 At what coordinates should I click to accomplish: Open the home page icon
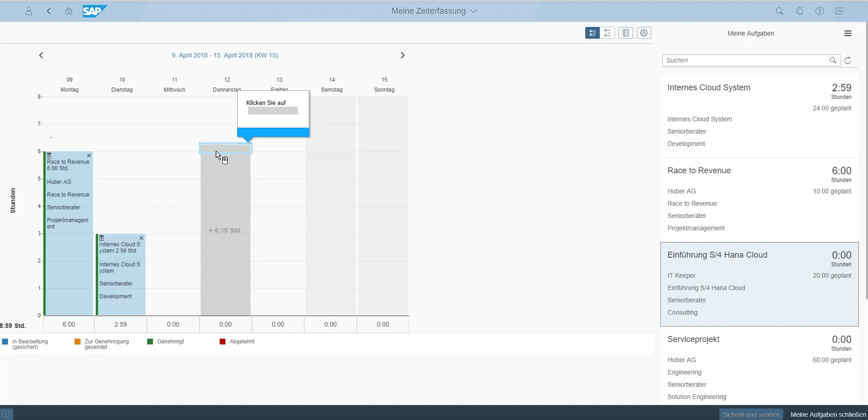[69, 11]
